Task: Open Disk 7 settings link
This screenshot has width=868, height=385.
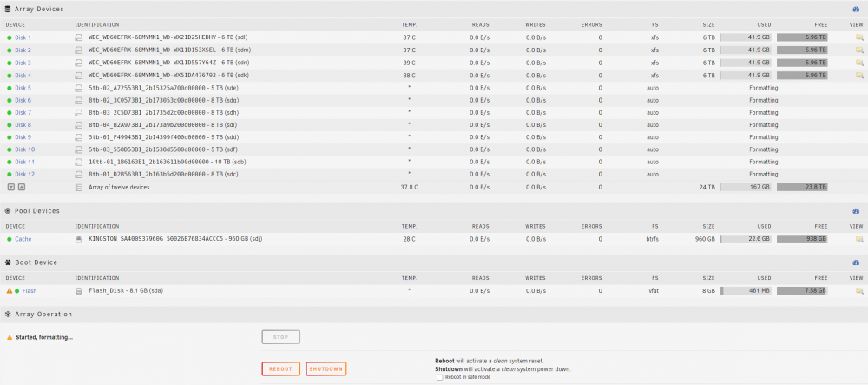Action: [x=23, y=112]
